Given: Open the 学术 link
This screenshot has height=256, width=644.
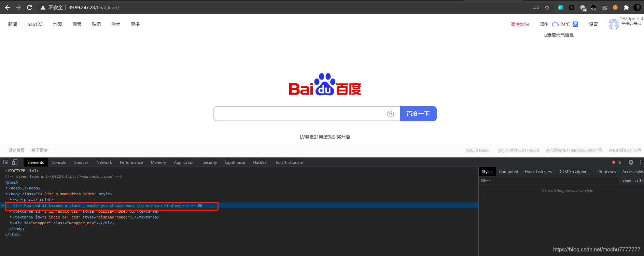Looking at the screenshot, I should coord(116,24).
